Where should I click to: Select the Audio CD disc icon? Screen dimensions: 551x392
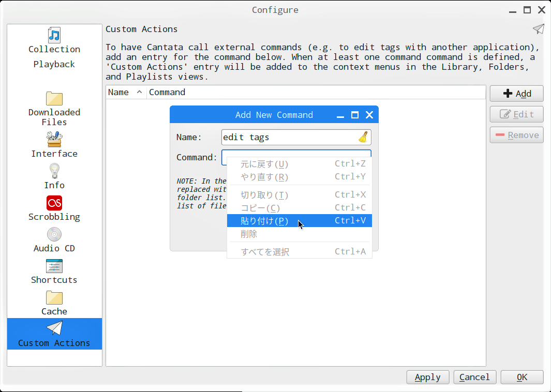point(54,234)
